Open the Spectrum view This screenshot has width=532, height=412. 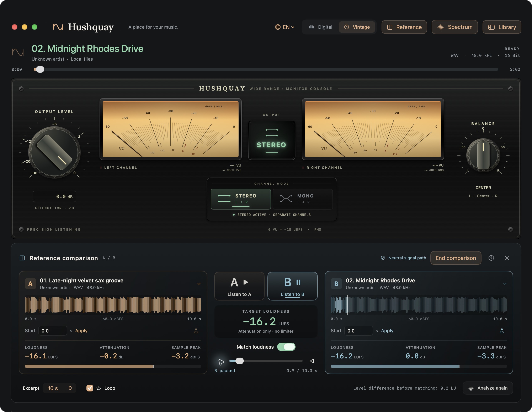pos(454,27)
